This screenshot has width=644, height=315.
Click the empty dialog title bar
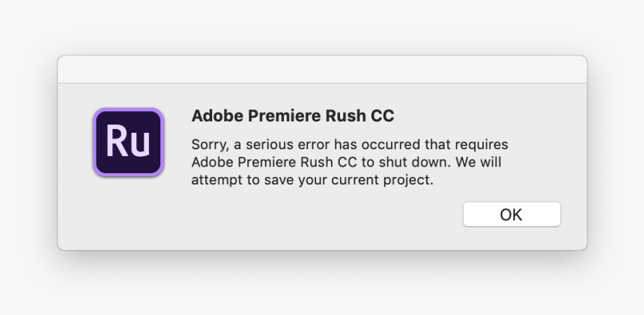322,69
